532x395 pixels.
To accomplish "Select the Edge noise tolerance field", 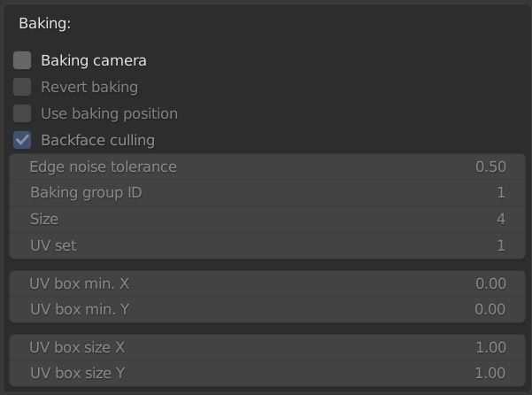I will [267, 167].
